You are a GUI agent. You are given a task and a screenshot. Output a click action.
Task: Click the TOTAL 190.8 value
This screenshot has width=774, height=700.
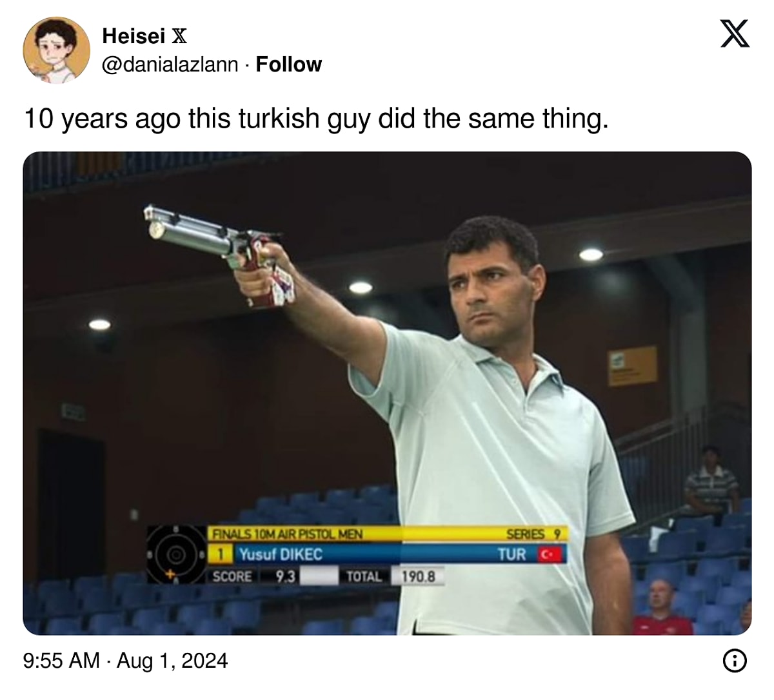(x=418, y=576)
